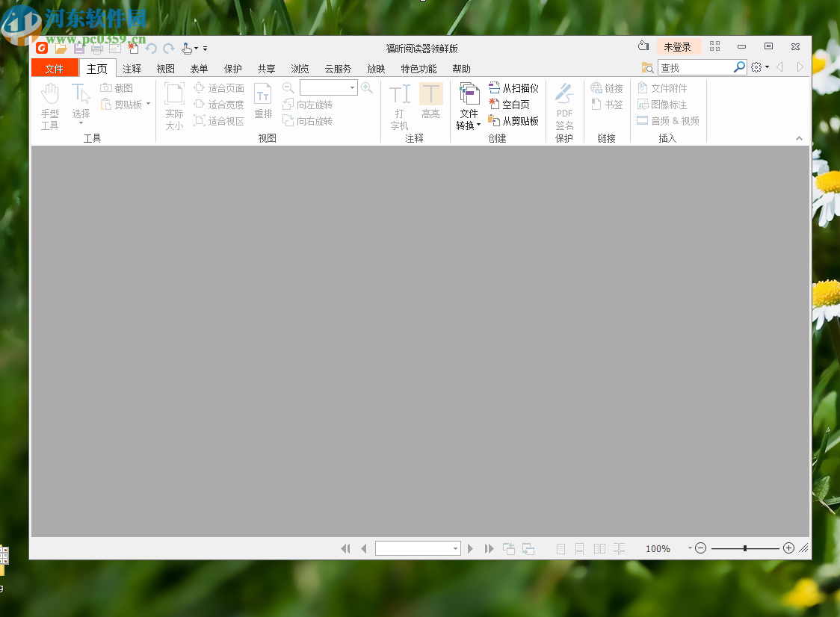
Task: Click the redo arrow icon
Action: (x=169, y=49)
